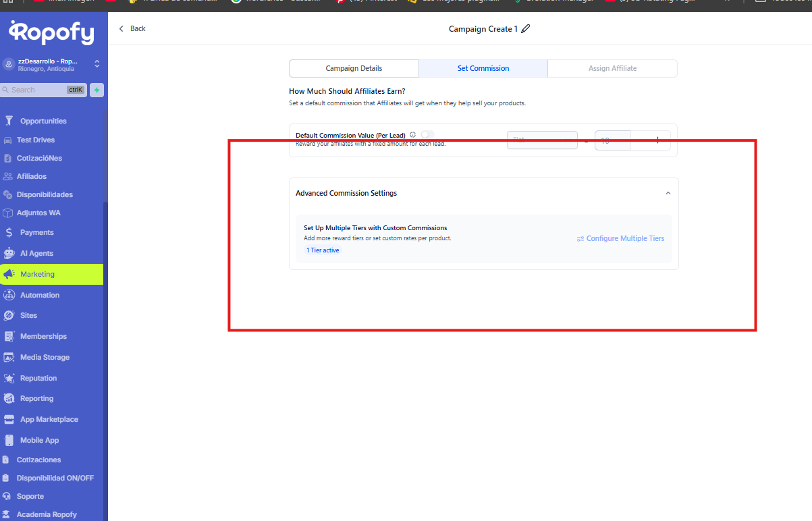The image size is (812, 521).
Task: Open the Flat commission type dropdown
Action: point(542,140)
